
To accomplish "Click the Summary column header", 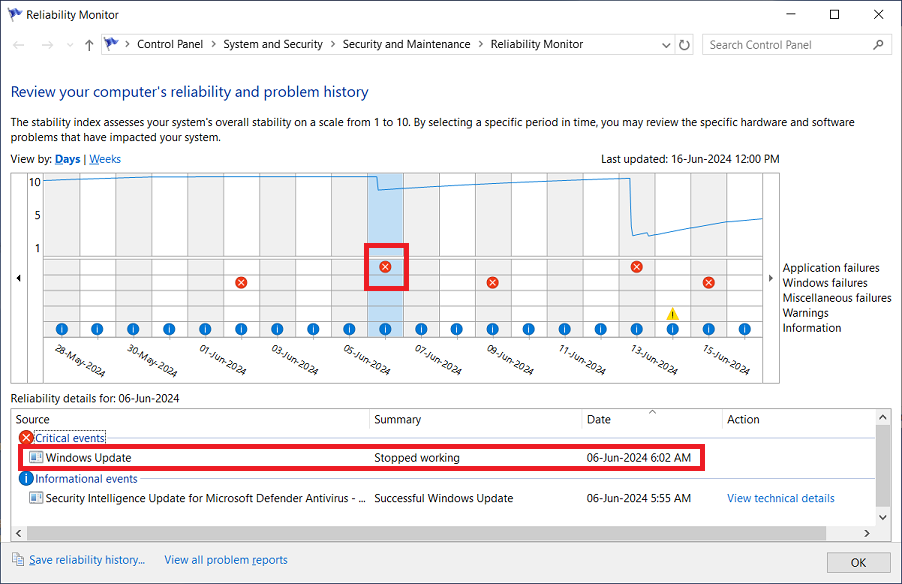I will click(x=476, y=419).
